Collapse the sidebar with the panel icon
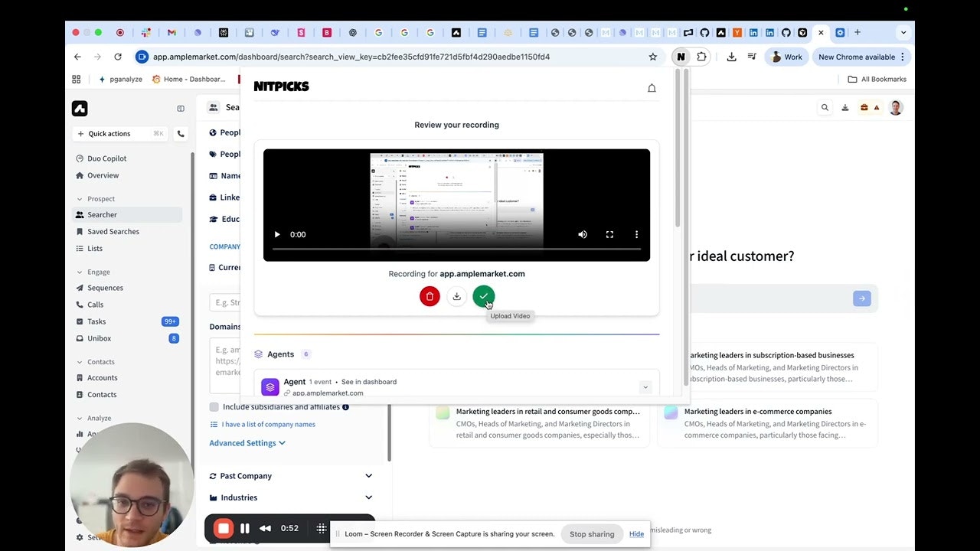The width and height of the screenshot is (980, 551). pyautogui.click(x=181, y=109)
